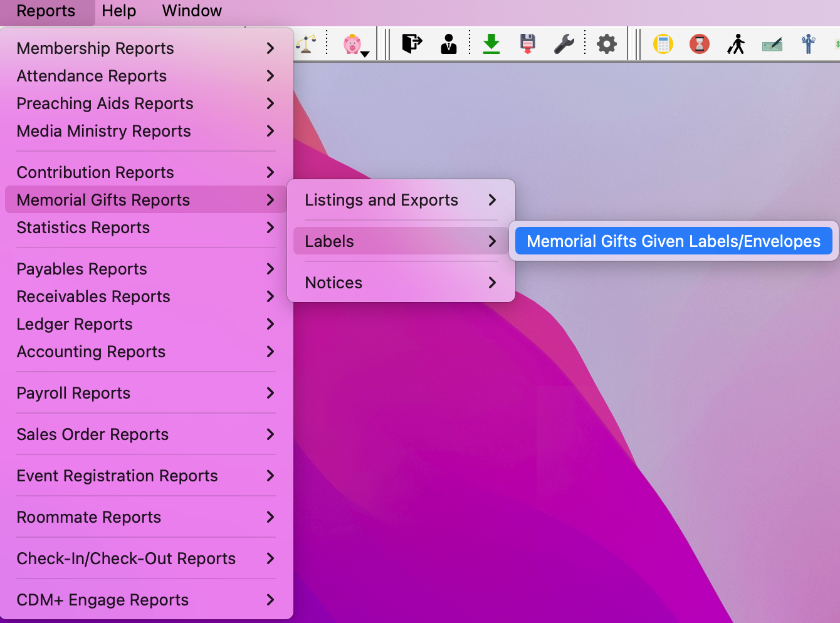Screen dimensions: 840x623
Task: Click the check writing pen icon
Action: pos(772,44)
